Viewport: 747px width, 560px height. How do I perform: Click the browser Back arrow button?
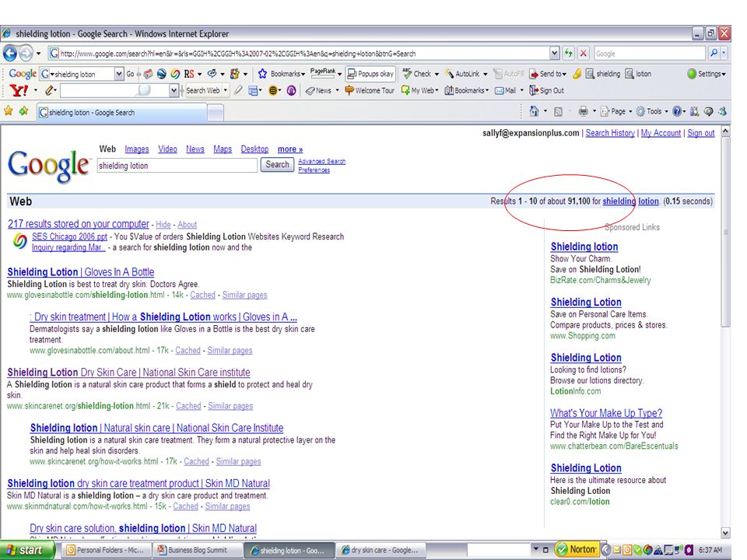click(10, 54)
